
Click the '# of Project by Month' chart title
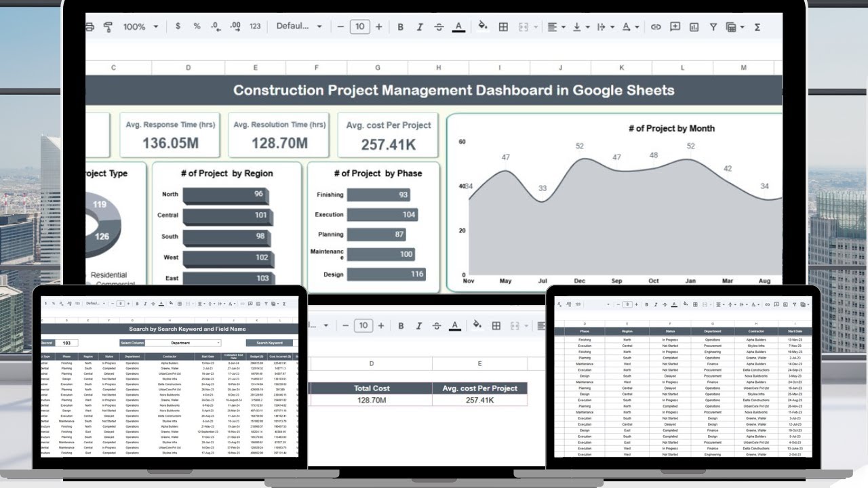tap(671, 128)
